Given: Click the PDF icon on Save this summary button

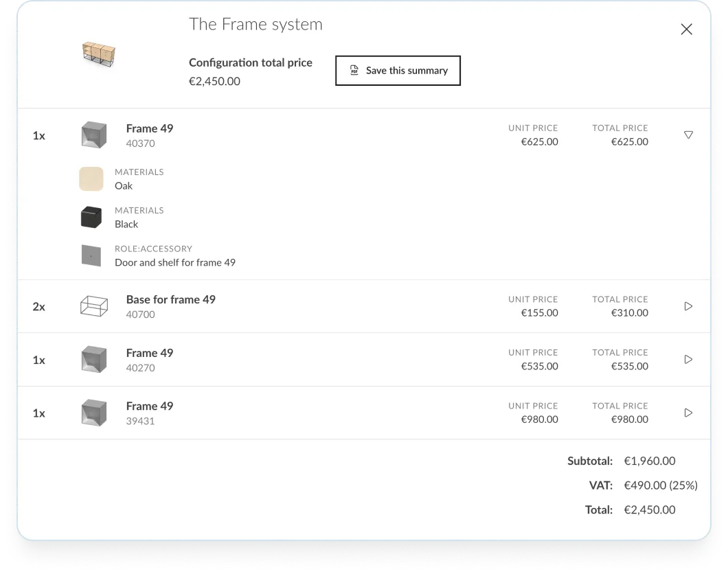Looking at the screenshot, I should click(354, 70).
